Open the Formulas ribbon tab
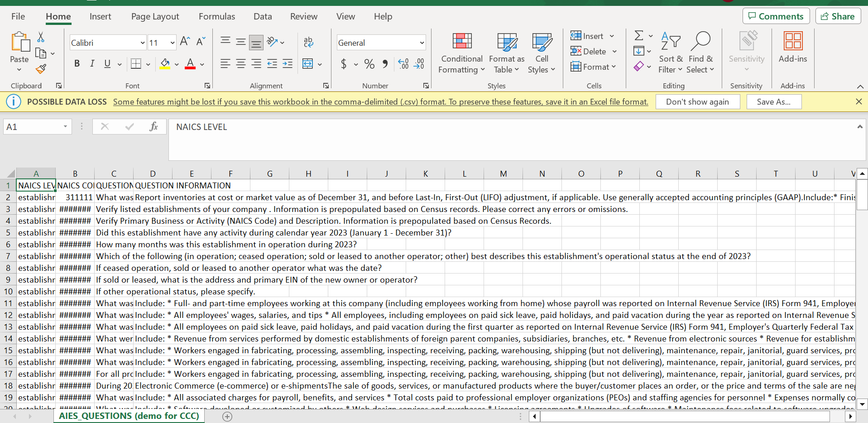The image size is (868, 423). 217,17
